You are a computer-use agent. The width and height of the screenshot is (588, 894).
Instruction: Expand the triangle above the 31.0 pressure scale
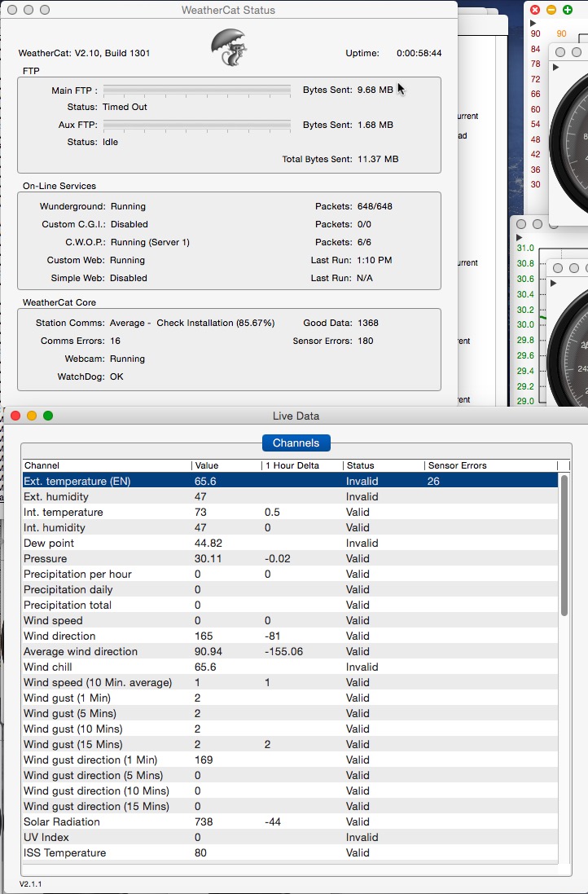click(519, 237)
